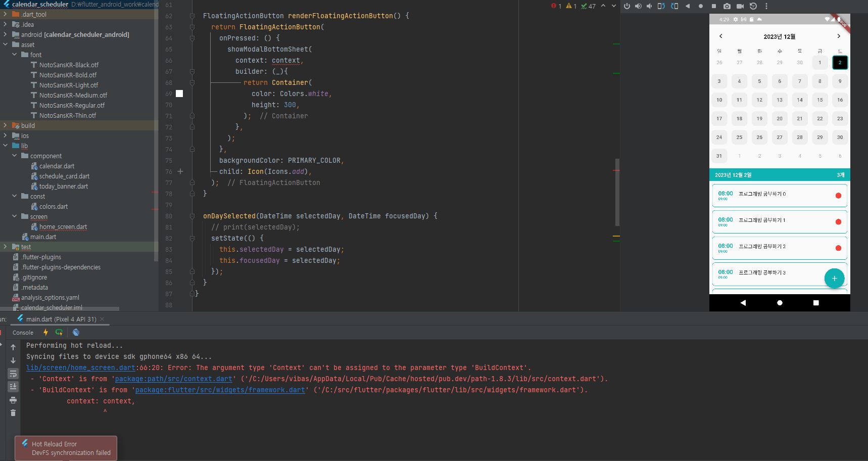Click the emulator toolbar Home circle icon
868x461 pixels.
[x=700, y=6]
